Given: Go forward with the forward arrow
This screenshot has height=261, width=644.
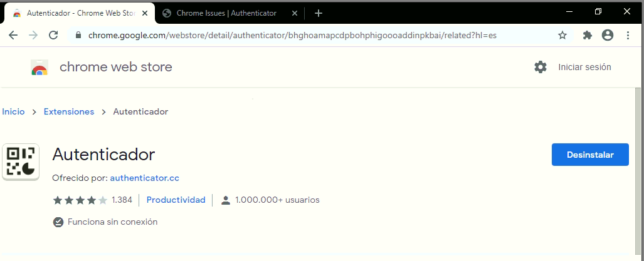Looking at the screenshot, I should 33,35.
